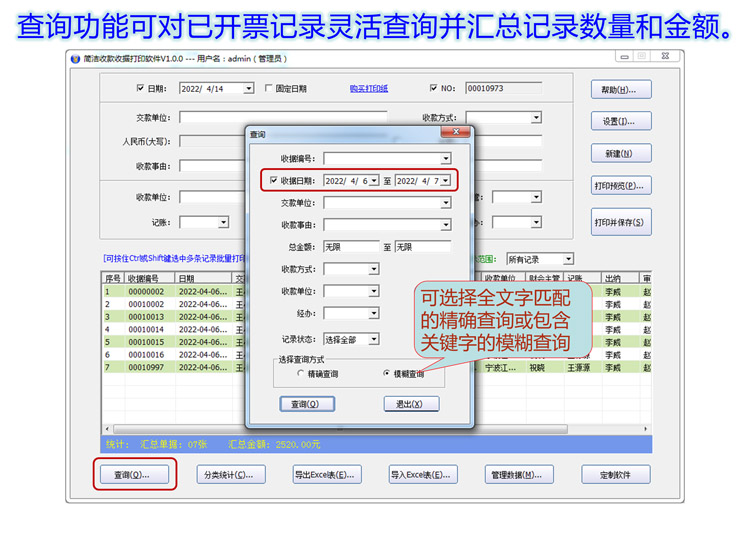Click the NO: field showing 00010973
The height and width of the screenshot is (534, 750).
(x=503, y=89)
